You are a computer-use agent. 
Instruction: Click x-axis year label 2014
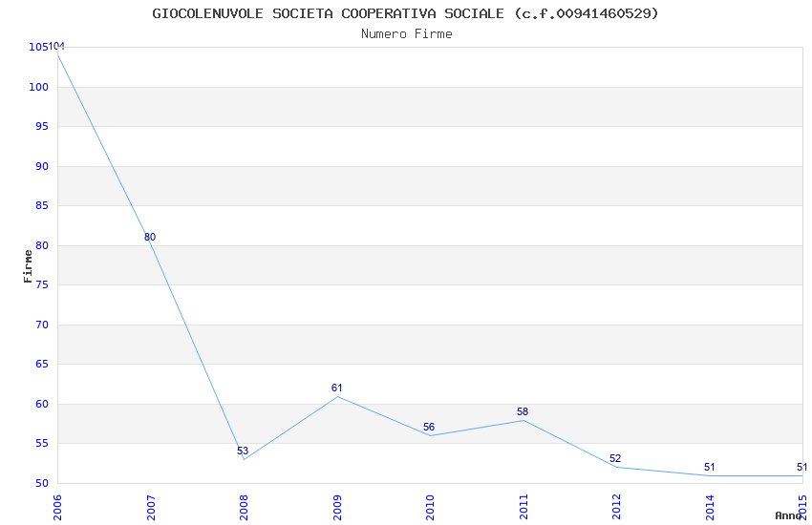pyautogui.click(x=710, y=507)
